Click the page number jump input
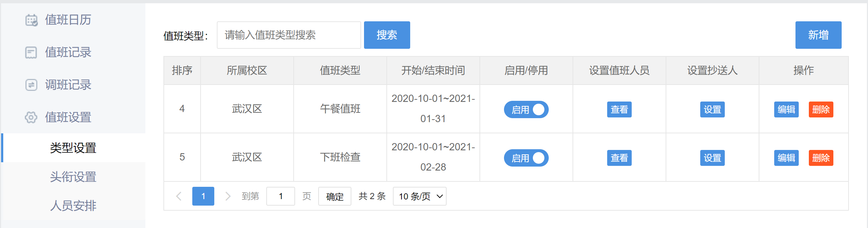Screen dimensions: 868x228 pos(280,196)
